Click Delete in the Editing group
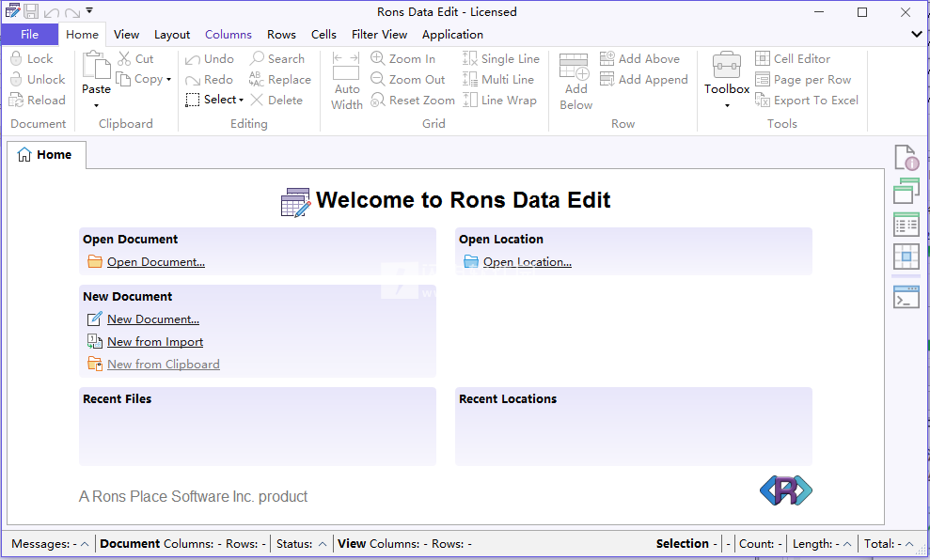The image size is (930, 560). 276,101
